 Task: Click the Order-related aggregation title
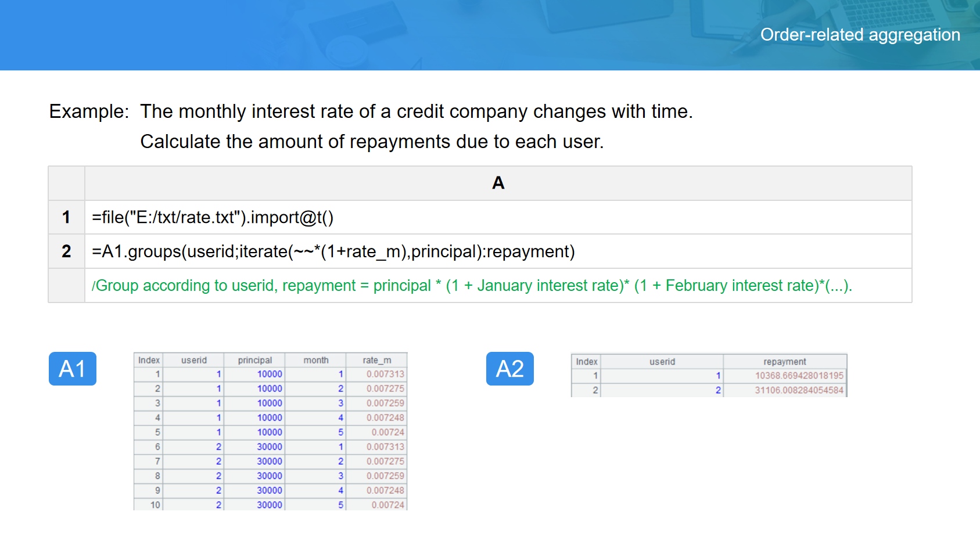[x=860, y=35]
